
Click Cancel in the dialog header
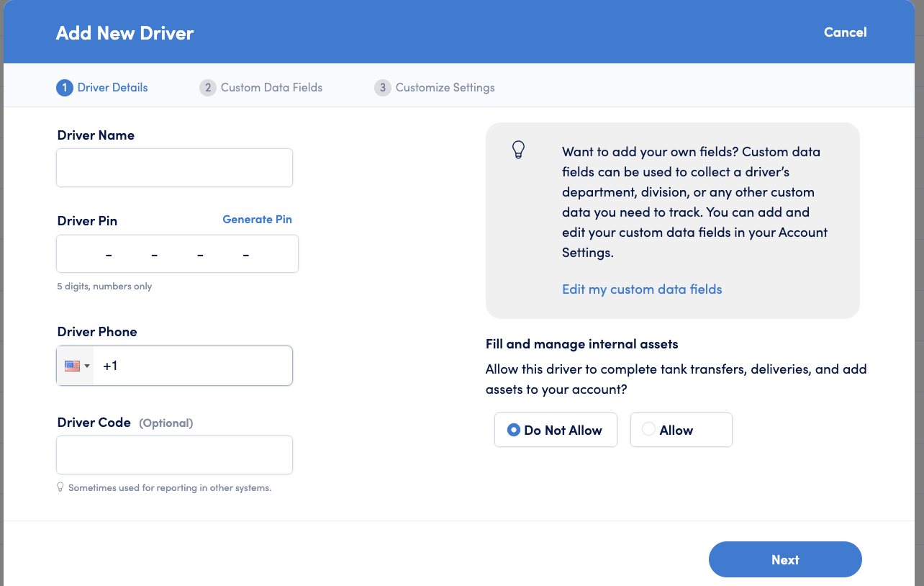coord(845,32)
